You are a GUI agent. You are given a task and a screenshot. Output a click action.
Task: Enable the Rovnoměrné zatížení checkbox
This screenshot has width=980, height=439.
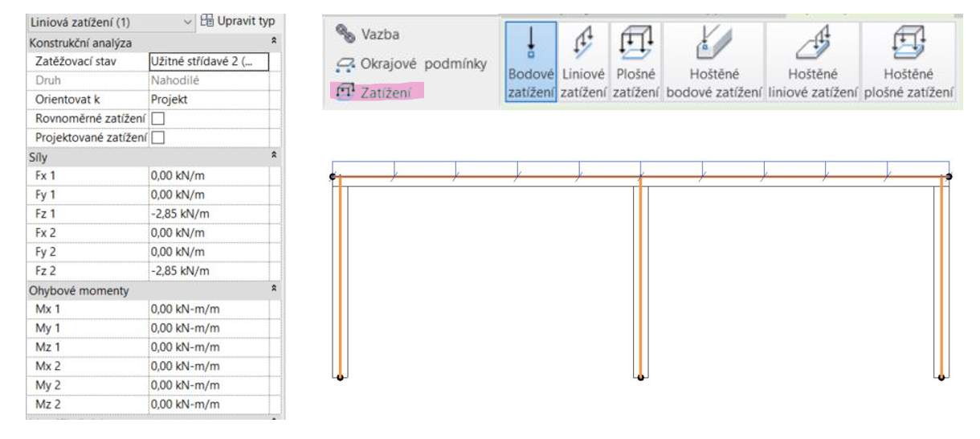click(x=158, y=119)
